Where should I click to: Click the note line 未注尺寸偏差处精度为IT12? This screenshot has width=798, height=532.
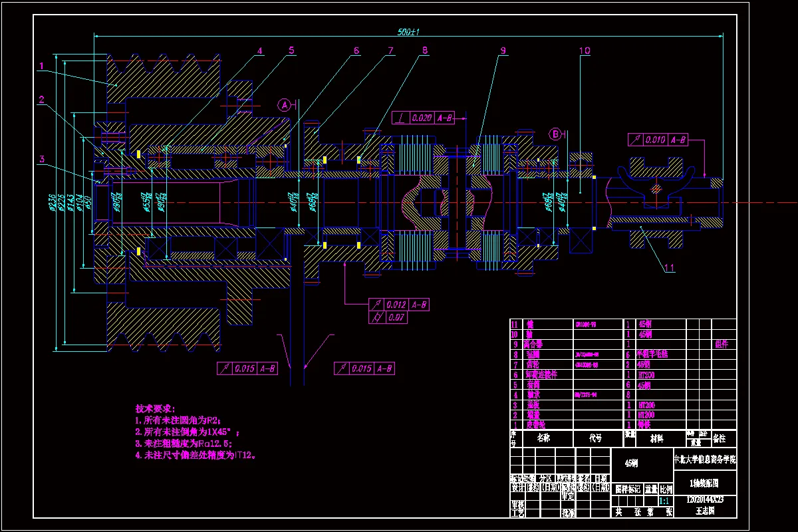point(196,456)
